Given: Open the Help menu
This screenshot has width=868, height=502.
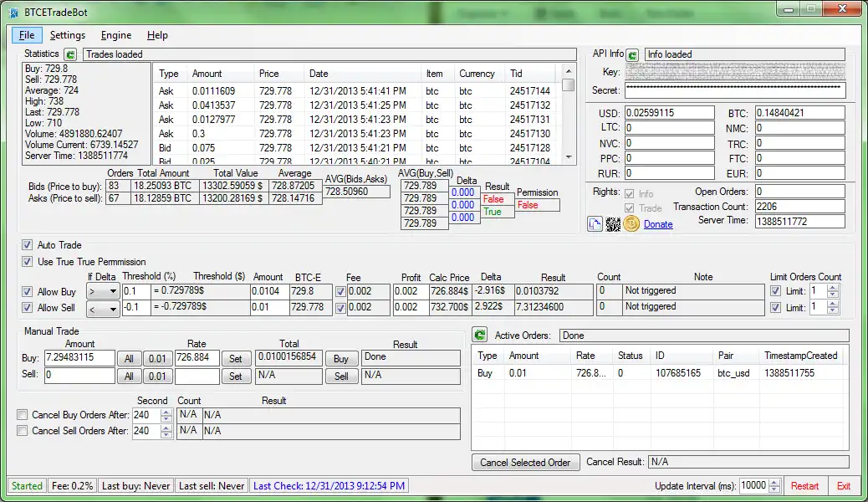Looking at the screenshot, I should [x=157, y=35].
